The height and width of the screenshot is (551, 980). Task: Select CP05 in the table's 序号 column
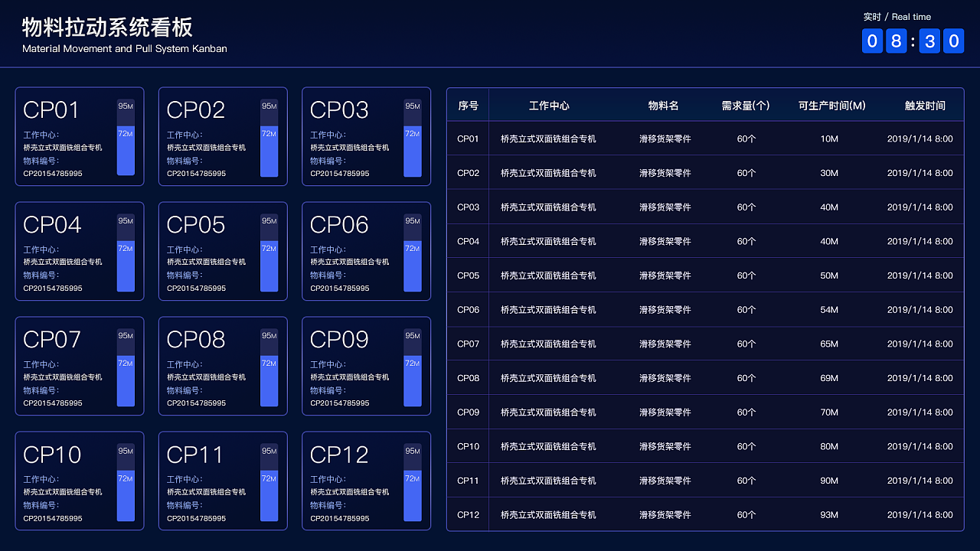pos(468,275)
